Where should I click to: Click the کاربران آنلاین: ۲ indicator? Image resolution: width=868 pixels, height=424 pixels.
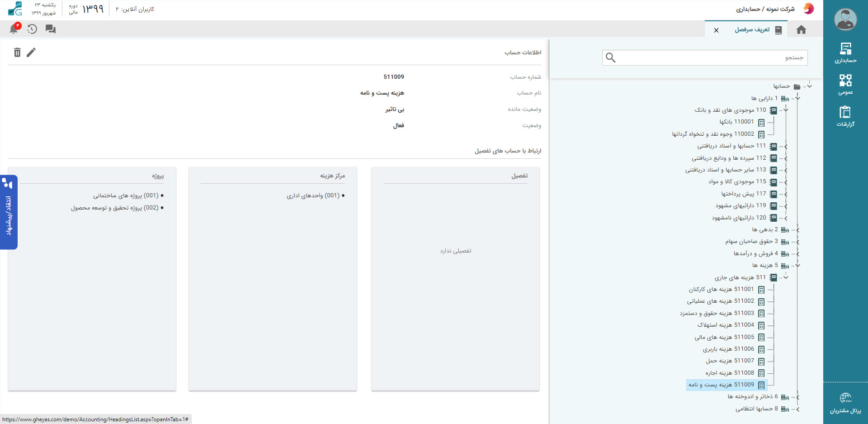point(135,9)
